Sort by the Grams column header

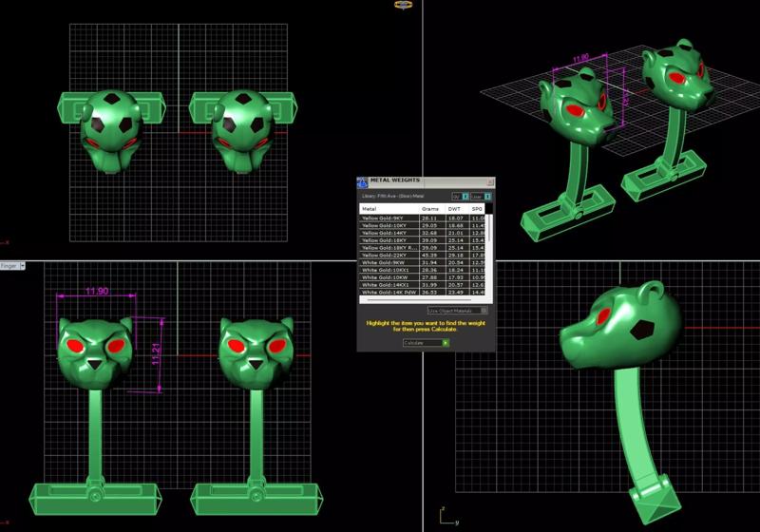point(431,209)
